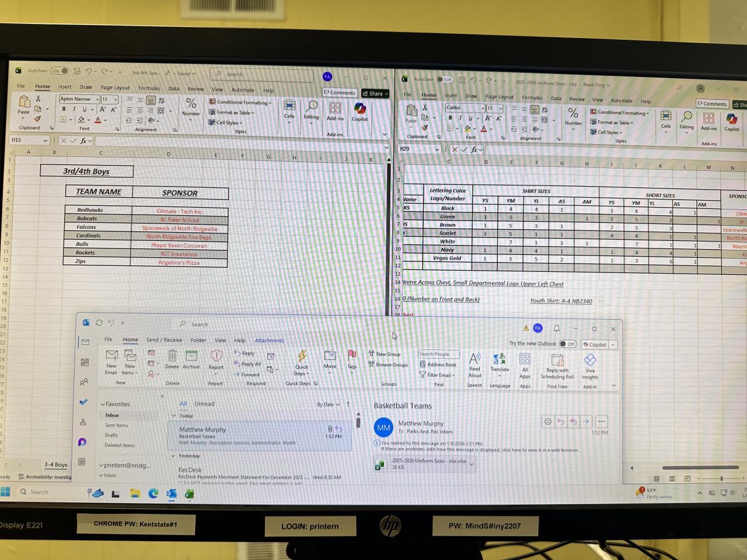Viewport: 747px width, 560px height.
Task: Open the Uniform Sizes attachment dropdown arrow
Action: [472, 464]
